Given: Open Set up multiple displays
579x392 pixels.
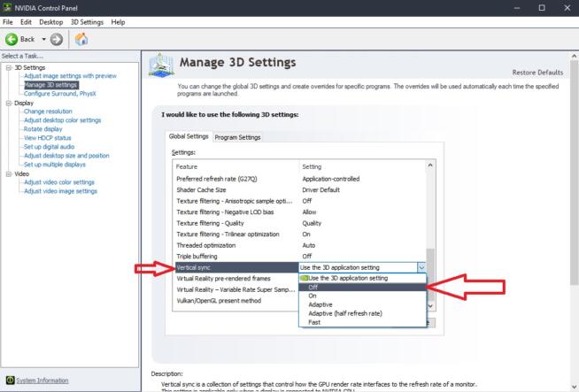Looking at the screenshot, I should (55, 165).
